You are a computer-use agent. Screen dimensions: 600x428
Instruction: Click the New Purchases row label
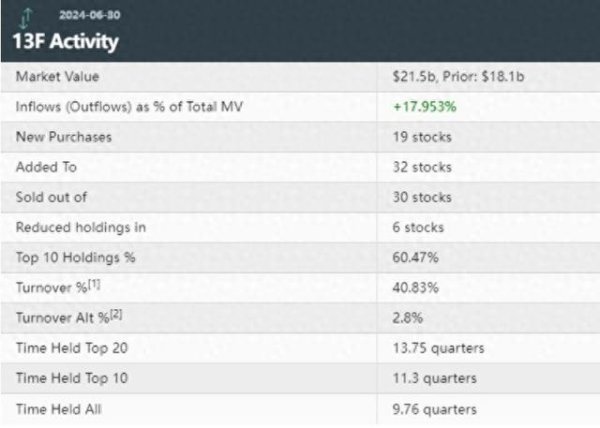(x=64, y=137)
